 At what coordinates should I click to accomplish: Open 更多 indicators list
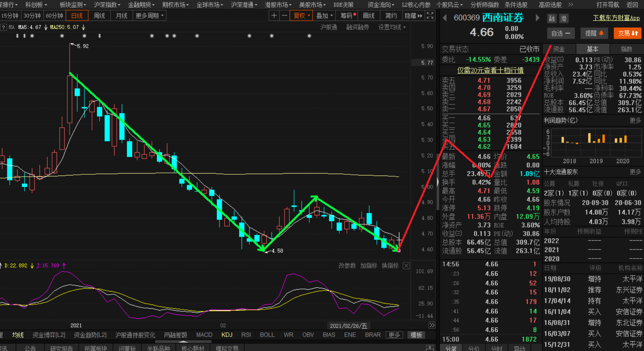coord(394,335)
